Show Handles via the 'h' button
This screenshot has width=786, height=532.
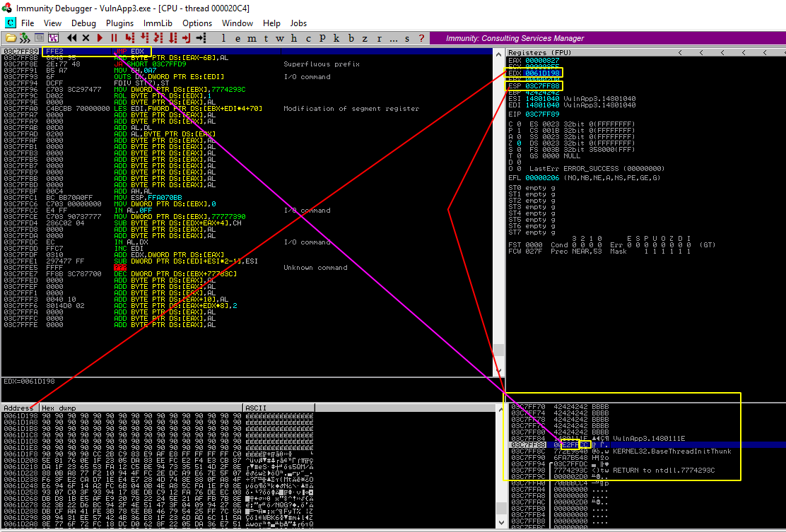294,38
